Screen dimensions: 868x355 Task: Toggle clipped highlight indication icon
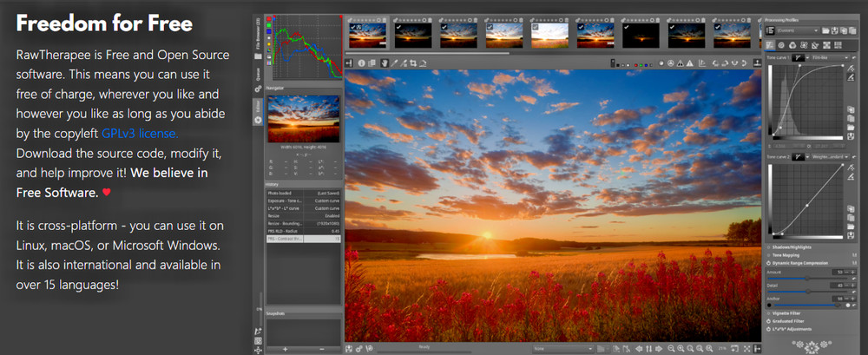coord(690,63)
